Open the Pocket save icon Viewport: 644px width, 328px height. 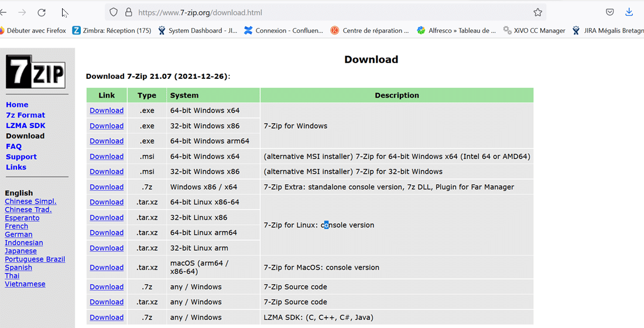(x=610, y=12)
